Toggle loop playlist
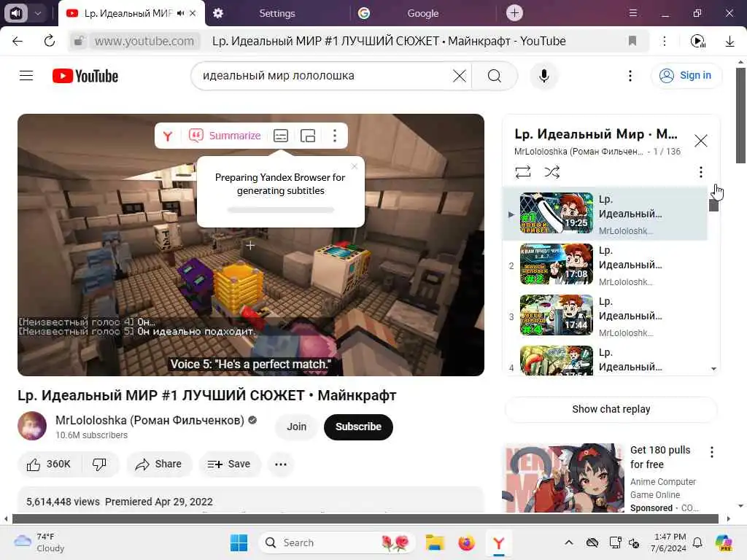Screen dimensions: 747x560 pyautogui.click(x=522, y=172)
